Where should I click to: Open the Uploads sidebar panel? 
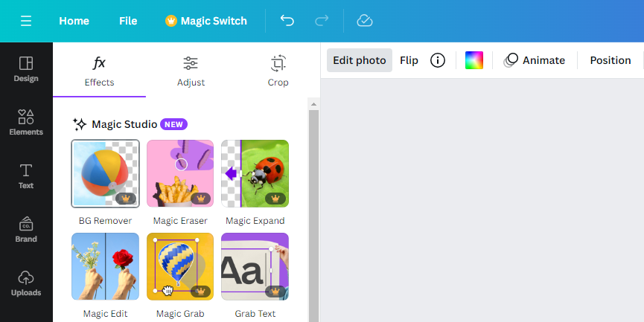[26, 283]
